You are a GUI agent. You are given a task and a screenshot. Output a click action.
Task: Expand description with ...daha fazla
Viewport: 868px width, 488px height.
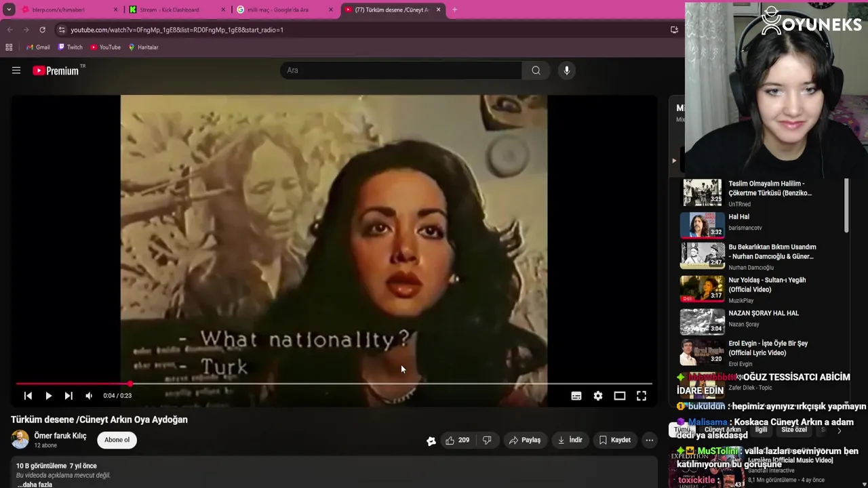pyautogui.click(x=35, y=485)
